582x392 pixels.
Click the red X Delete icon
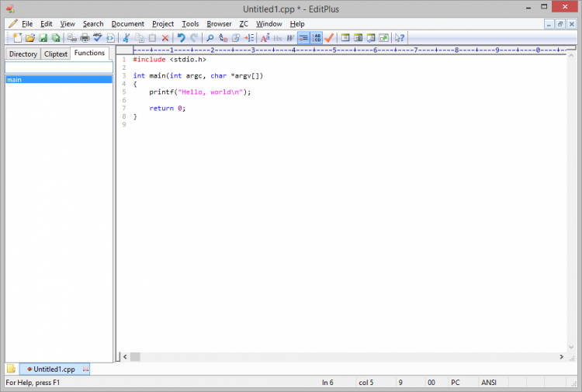click(x=165, y=38)
